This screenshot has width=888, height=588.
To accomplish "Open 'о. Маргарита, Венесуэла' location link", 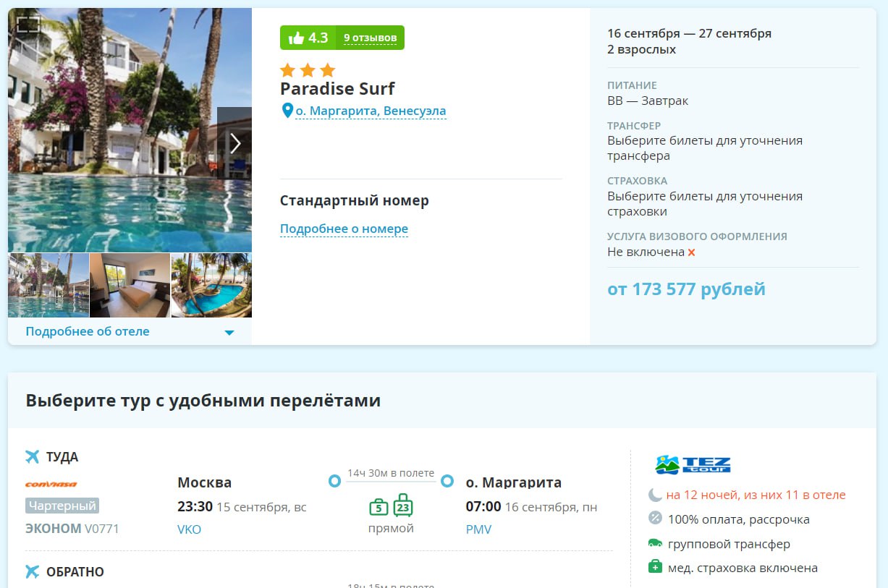I will pyautogui.click(x=371, y=111).
